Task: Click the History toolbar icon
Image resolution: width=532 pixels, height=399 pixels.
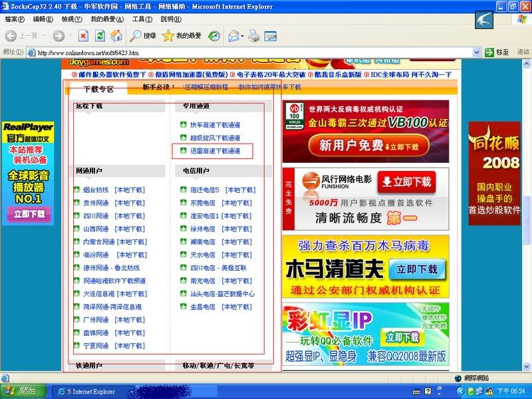Action: pyautogui.click(x=215, y=35)
